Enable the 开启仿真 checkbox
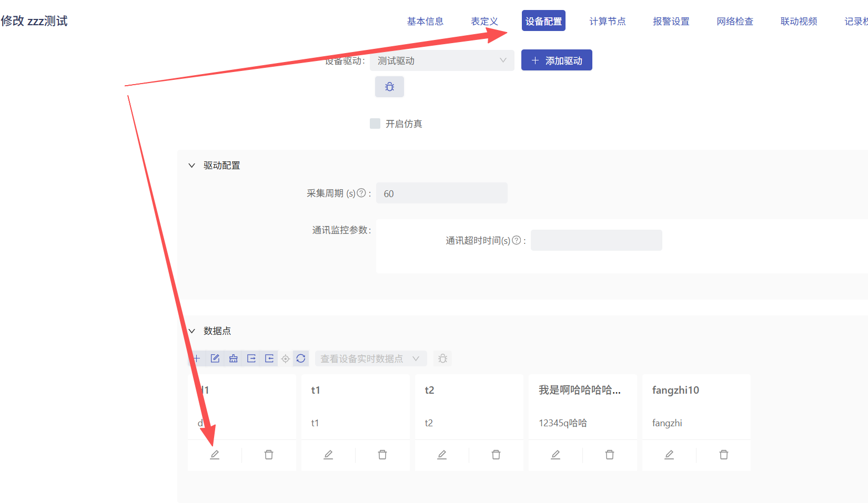 click(375, 124)
